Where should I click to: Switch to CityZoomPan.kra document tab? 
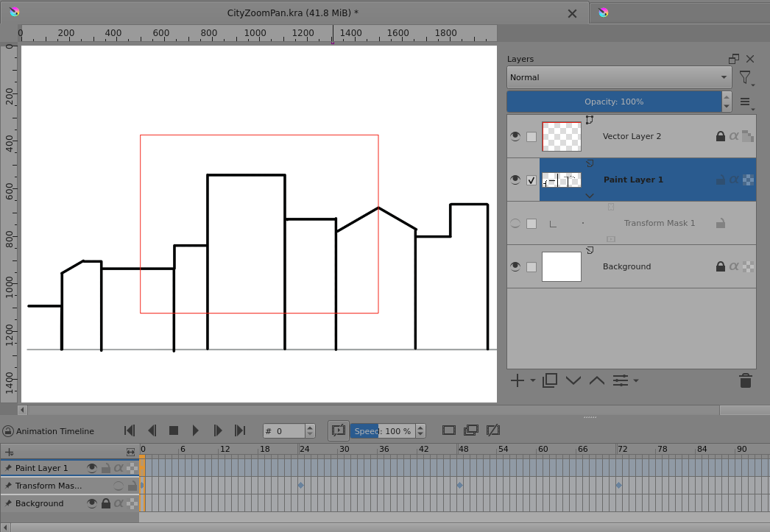[x=293, y=13]
